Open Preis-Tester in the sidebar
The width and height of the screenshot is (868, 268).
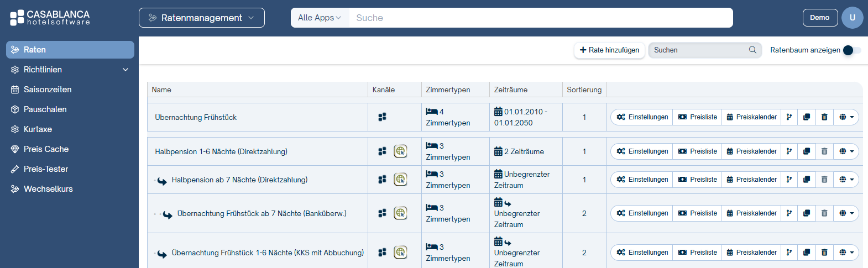click(70, 169)
